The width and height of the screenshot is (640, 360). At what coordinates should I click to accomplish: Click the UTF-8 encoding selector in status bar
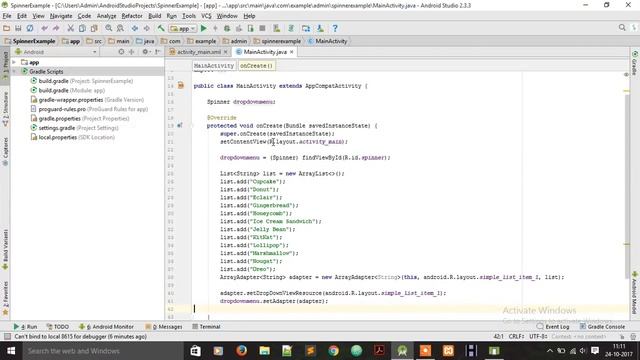tap(538, 336)
